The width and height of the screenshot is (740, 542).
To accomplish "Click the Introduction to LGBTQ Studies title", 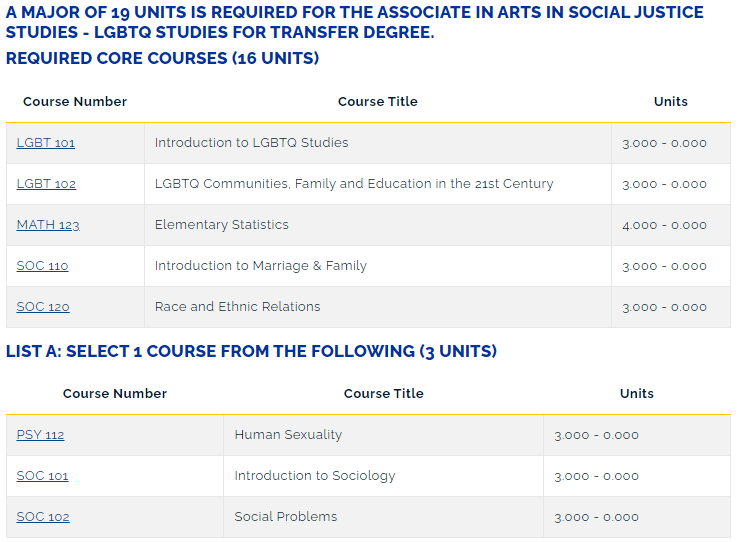I will tap(252, 143).
